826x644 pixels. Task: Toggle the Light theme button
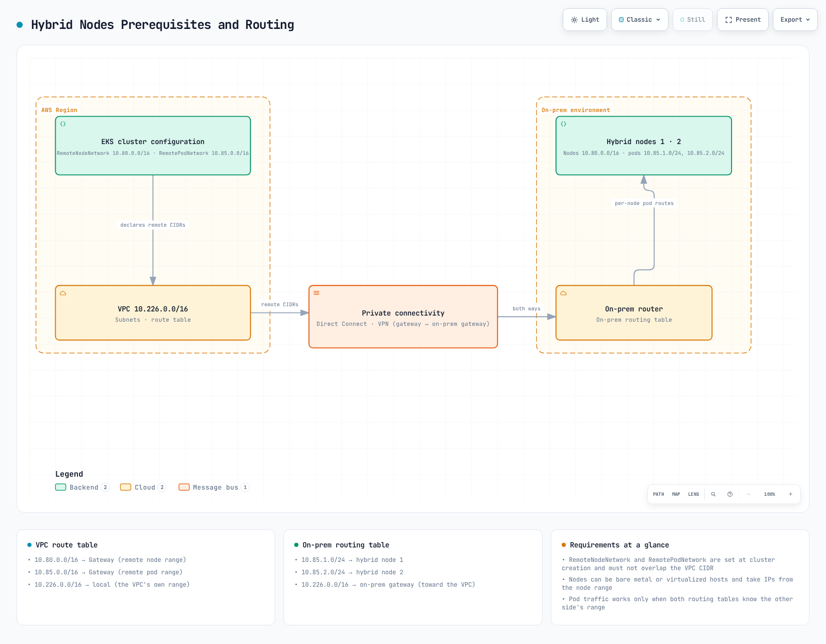coord(585,20)
